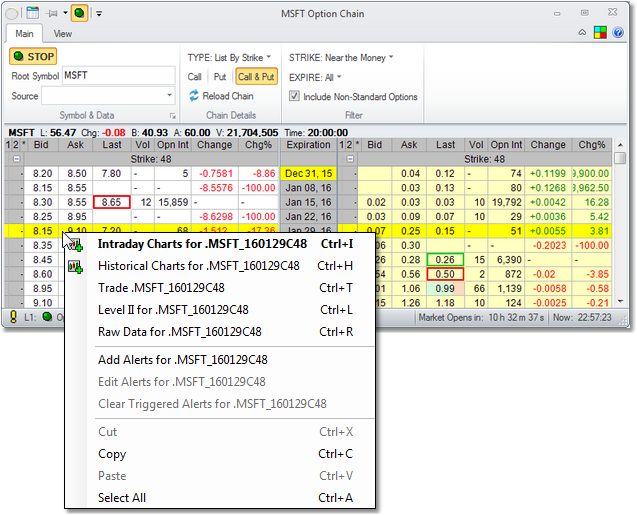The height and width of the screenshot is (516, 637).
Task: Click the vertical scrollbar thumb
Action: click(620, 158)
